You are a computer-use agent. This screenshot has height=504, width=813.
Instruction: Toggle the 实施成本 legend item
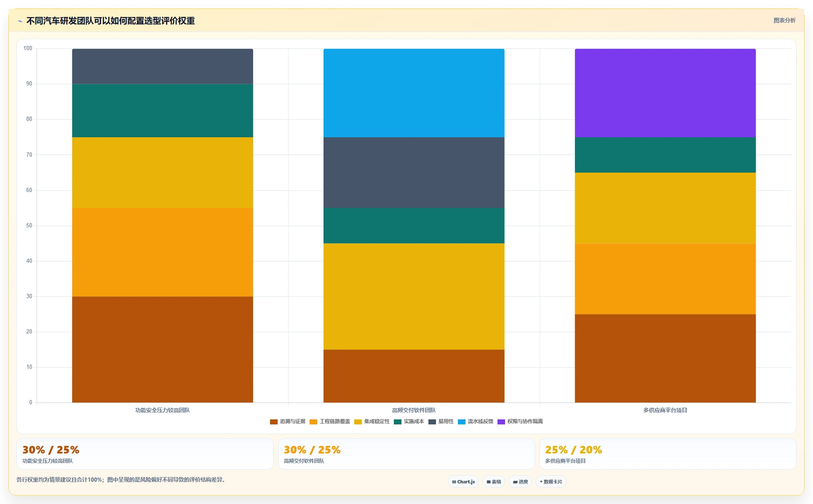409,421
